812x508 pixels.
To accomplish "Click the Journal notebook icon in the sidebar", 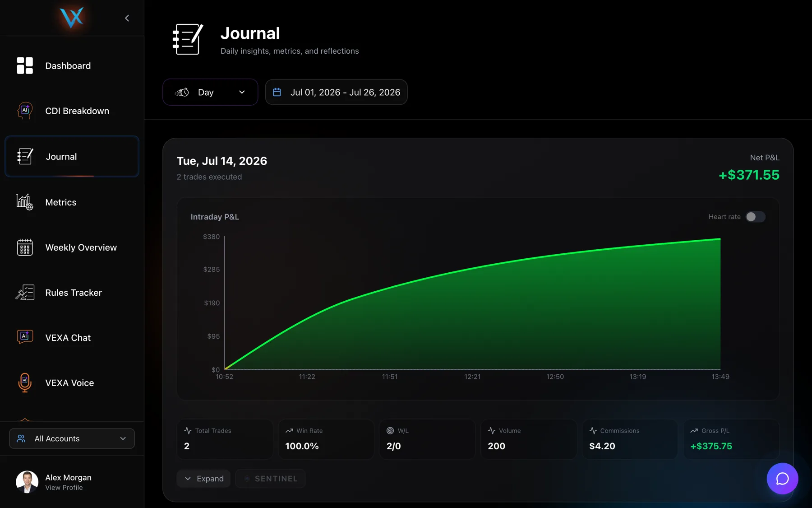I will click(x=25, y=156).
